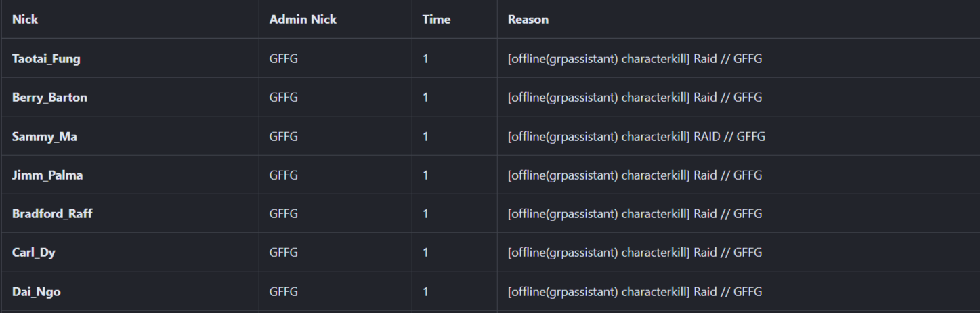Click the Admin Nick column header
This screenshot has width=980, height=313.
(x=303, y=20)
